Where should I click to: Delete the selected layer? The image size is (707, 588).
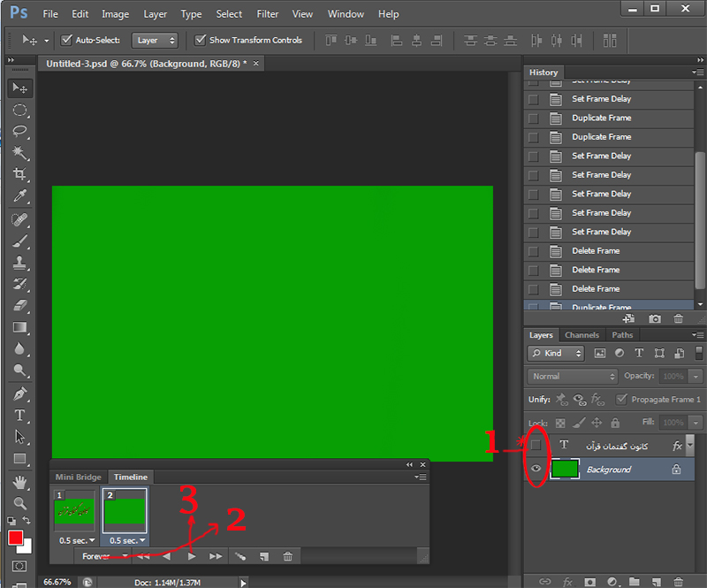click(678, 582)
